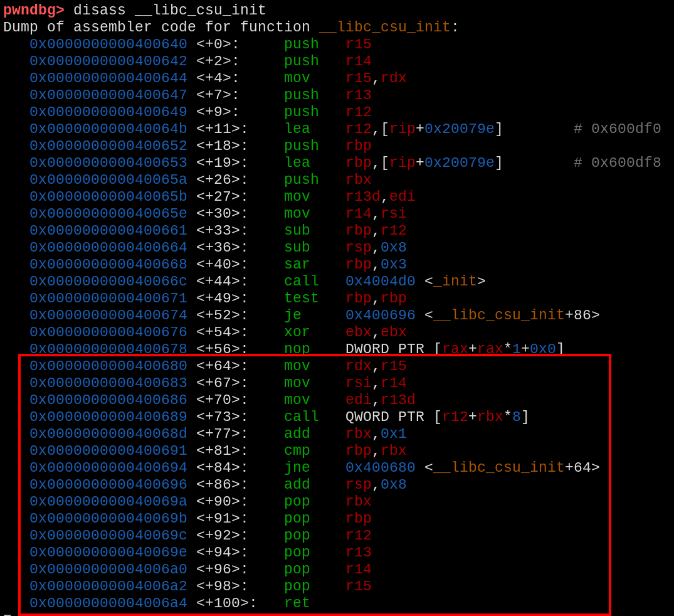The height and width of the screenshot is (616, 674).
Task: Click the comment # 0x600df0
Action: point(617,129)
